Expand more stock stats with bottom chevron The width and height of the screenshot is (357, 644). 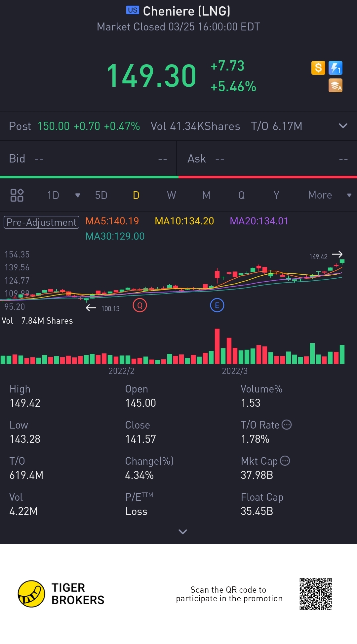tap(182, 531)
